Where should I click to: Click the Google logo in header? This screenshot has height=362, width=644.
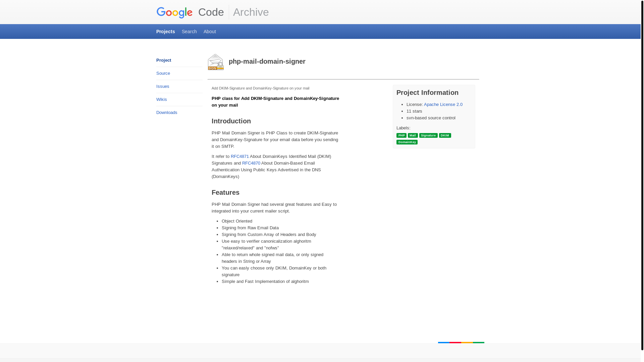(x=174, y=12)
